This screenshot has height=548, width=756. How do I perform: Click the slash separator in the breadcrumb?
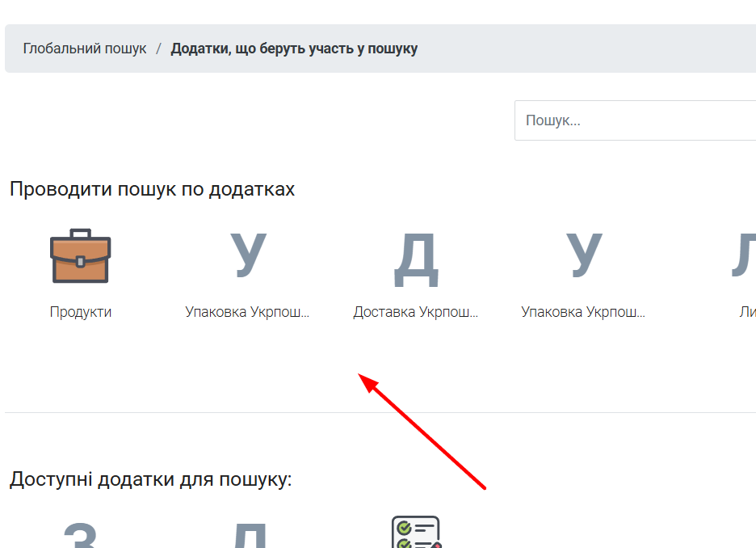(159, 48)
